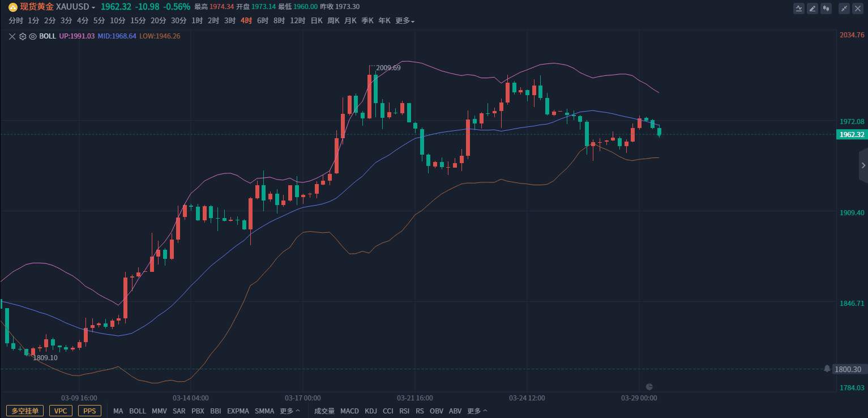Switch to the 季K quarterly chart
Screen dimensions: 868x418
tap(367, 21)
